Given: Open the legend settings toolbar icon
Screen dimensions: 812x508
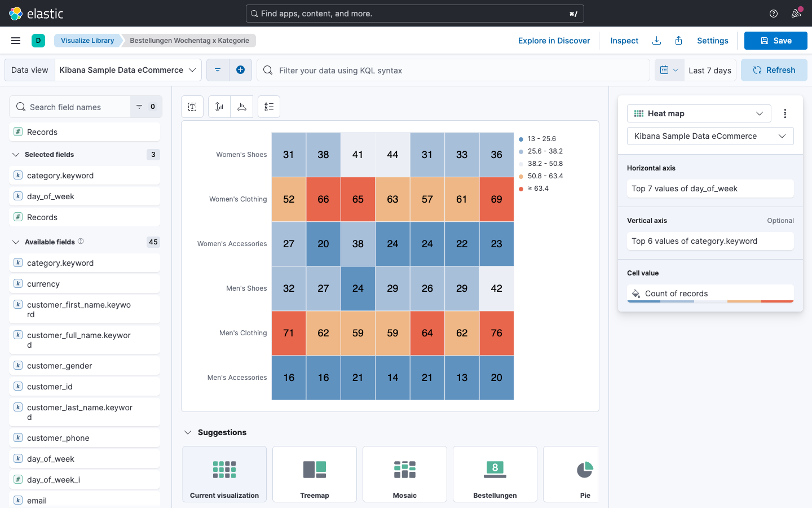Looking at the screenshot, I should point(269,107).
